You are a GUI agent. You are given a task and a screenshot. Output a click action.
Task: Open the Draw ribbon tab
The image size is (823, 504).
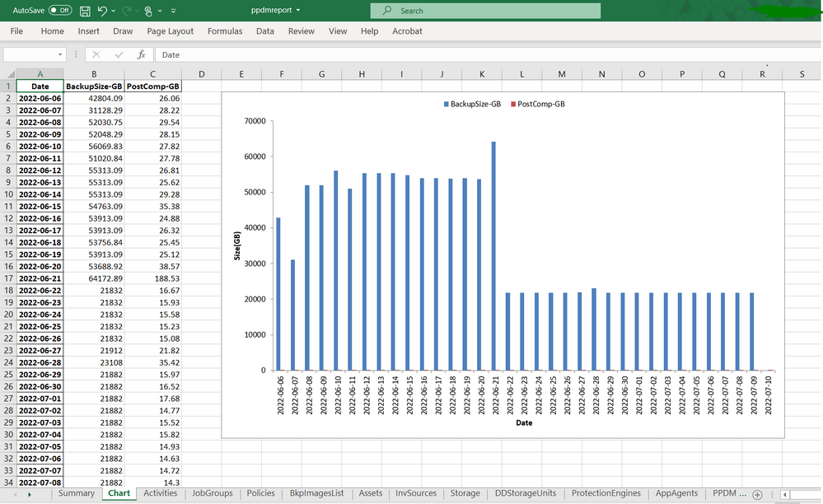click(123, 31)
